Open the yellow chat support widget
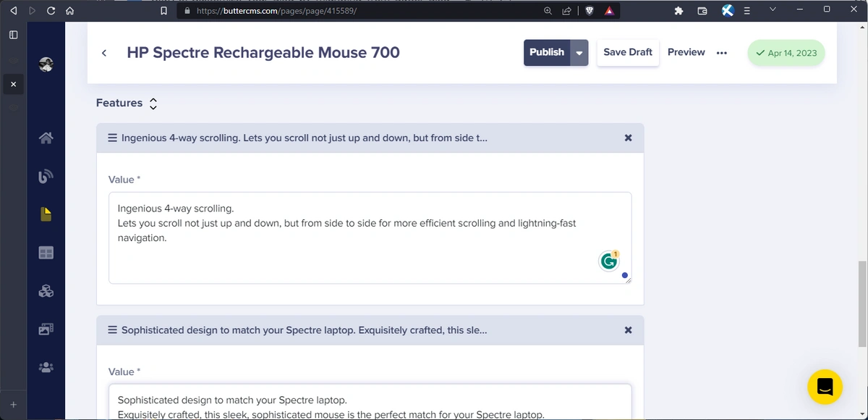The image size is (868, 420). pyautogui.click(x=825, y=387)
